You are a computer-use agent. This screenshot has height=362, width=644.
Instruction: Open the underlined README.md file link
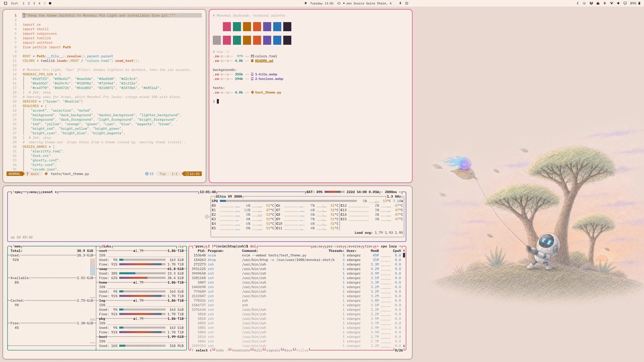pos(264,61)
